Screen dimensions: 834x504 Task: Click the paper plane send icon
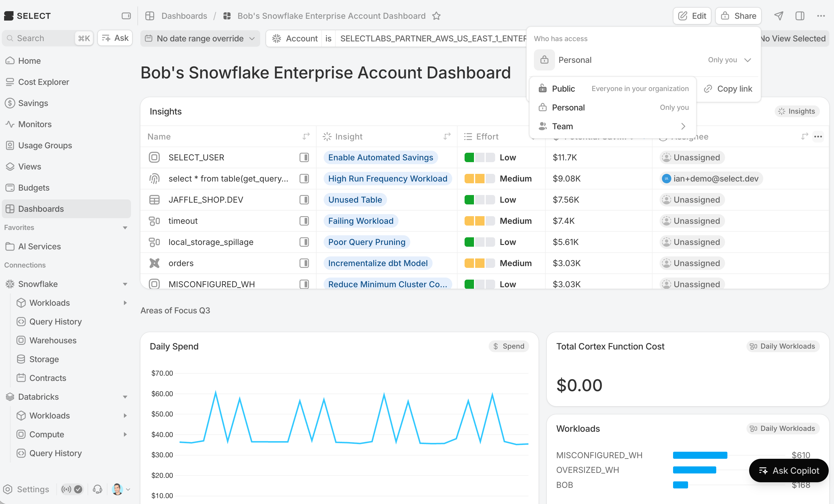(779, 16)
